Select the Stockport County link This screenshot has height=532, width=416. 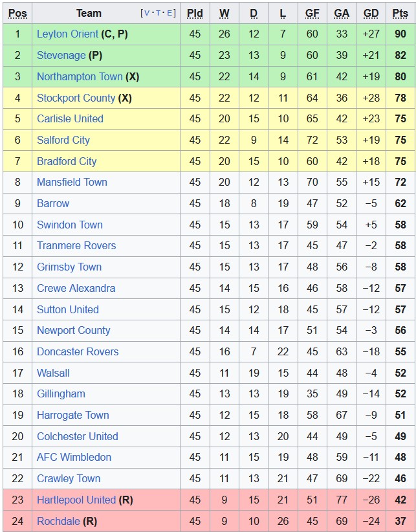click(76, 98)
